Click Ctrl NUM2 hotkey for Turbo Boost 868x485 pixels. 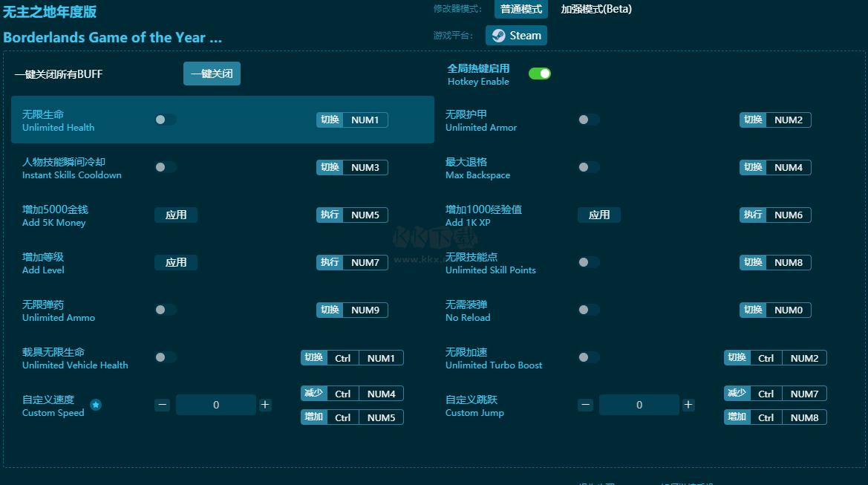(x=775, y=358)
